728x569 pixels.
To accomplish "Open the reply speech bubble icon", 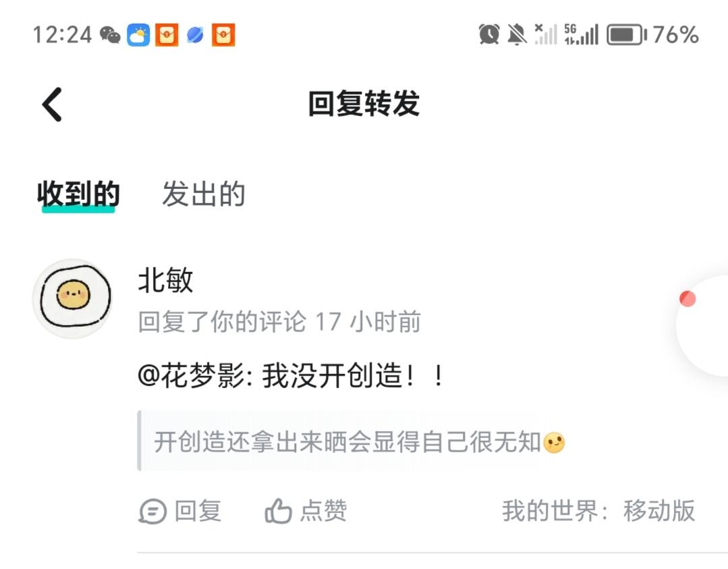I will click(152, 512).
